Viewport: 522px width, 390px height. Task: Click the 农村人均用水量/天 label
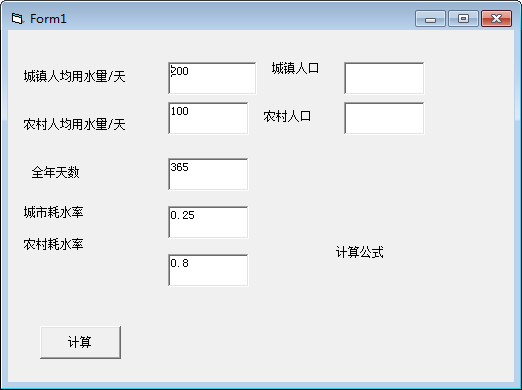[x=75, y=124]
